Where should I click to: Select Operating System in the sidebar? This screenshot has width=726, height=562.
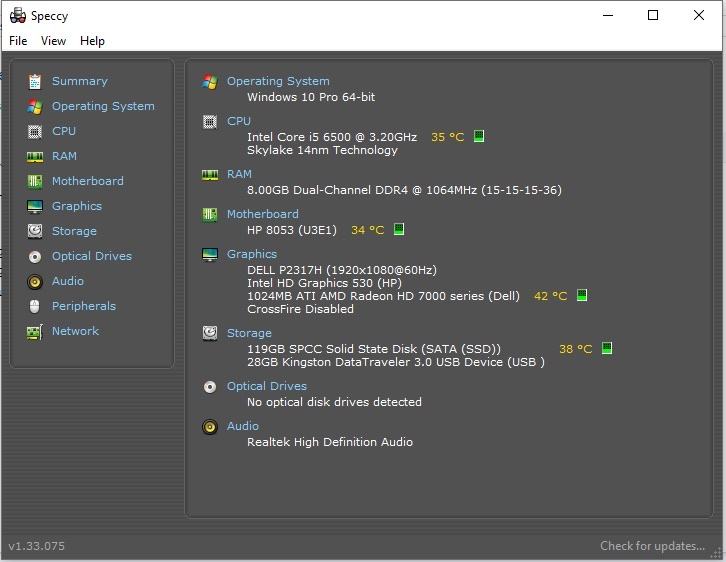coord(103,106)
